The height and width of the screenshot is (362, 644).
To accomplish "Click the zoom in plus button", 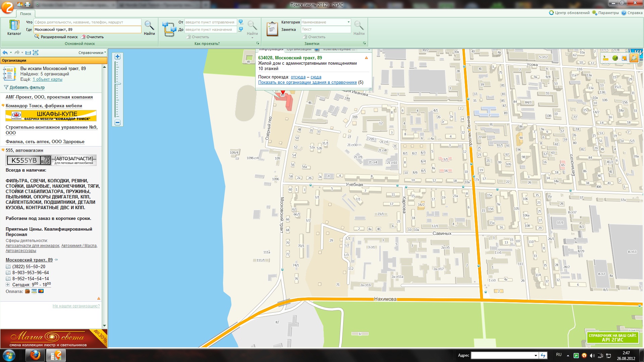I will (117, 57).
